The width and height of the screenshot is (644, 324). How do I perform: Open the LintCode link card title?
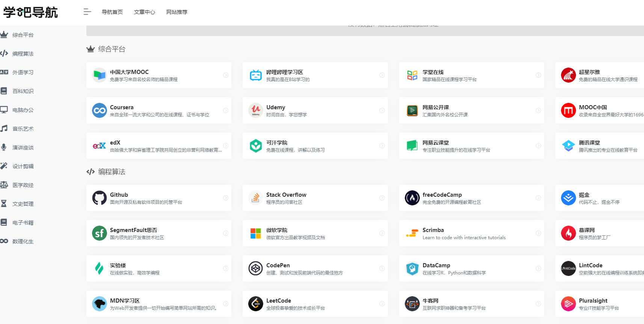(x=590, y=265)
